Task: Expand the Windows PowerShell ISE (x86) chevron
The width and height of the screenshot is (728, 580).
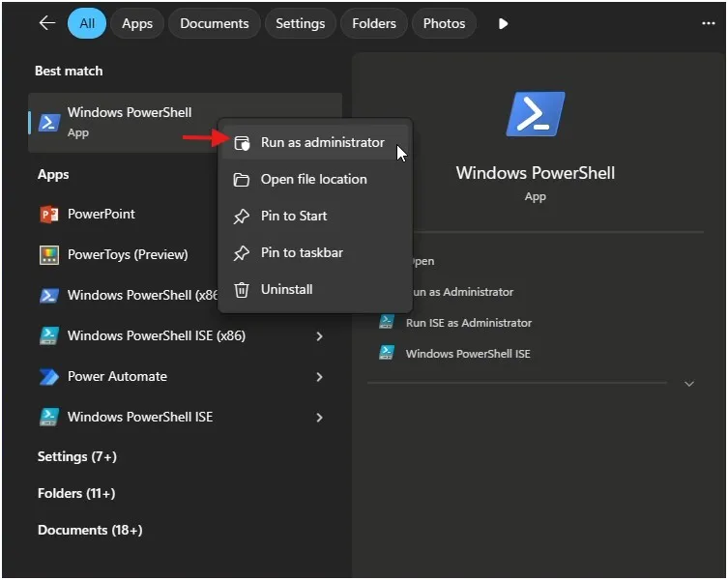Action: coord(319,336)
